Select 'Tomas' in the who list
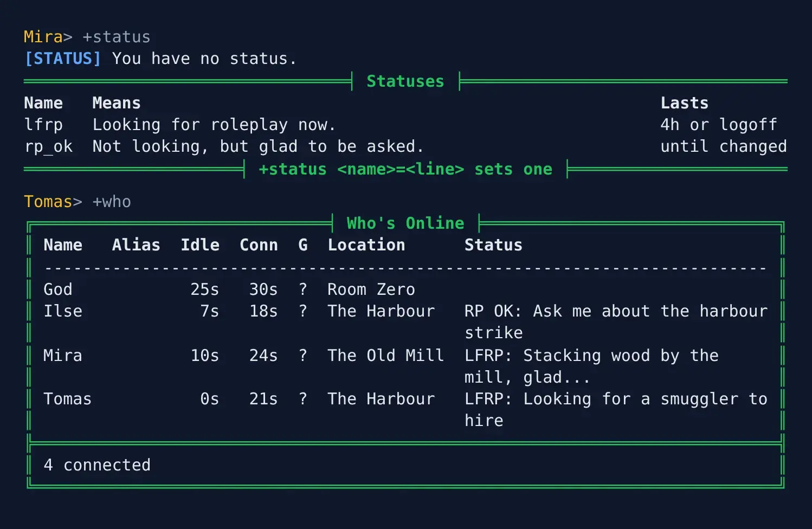Viewport: 812px width, 529px height. [x=68, y=399]
